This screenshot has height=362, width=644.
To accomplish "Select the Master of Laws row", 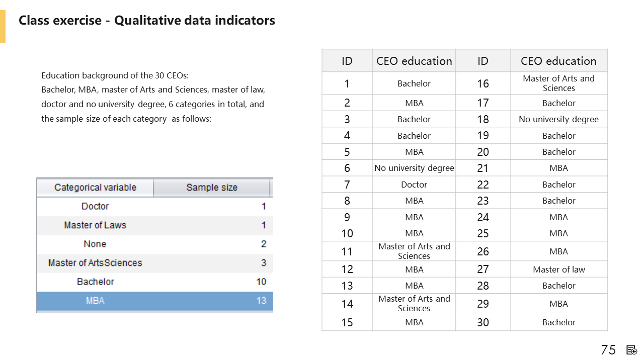I will (x=155, y=225).
